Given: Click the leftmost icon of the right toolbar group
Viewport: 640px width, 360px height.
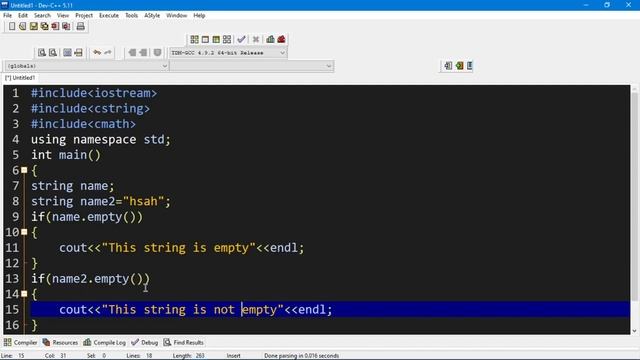Looking at the screenshot, I should coord(448,66).
